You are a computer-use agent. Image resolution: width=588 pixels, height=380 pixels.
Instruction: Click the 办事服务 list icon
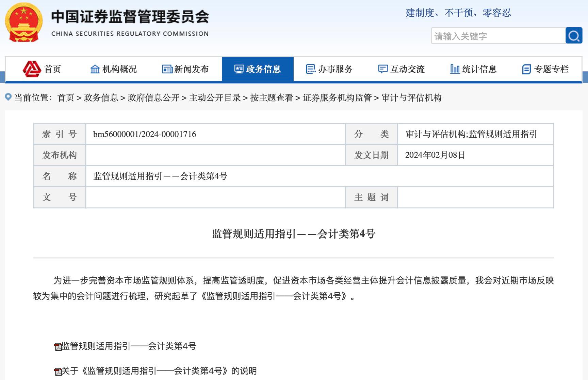click(310, 69)
